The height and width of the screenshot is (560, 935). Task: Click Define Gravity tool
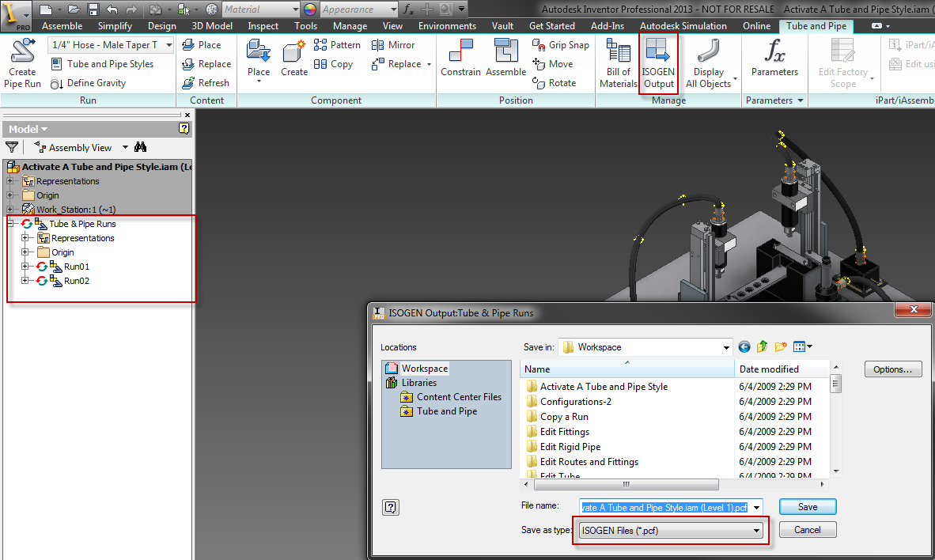click(x=89, y=83)
